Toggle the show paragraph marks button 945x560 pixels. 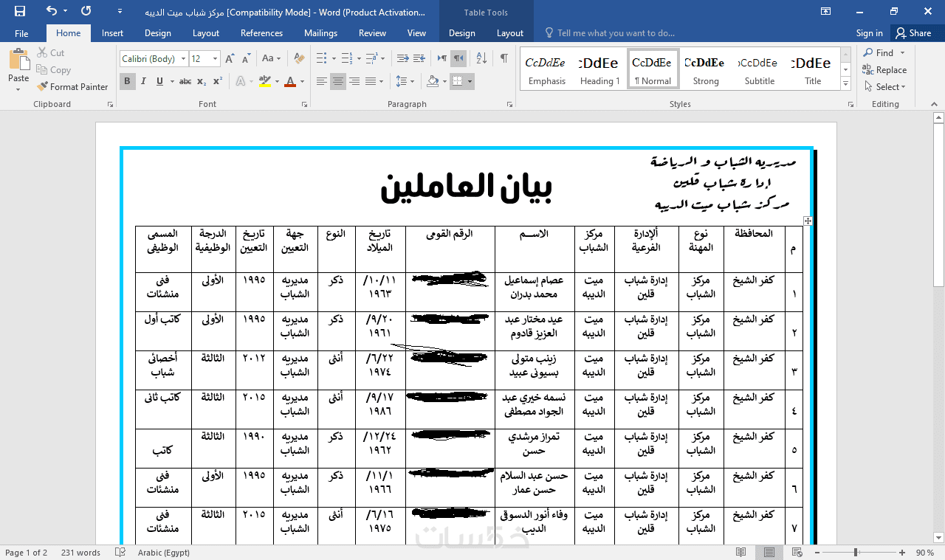tap(504, 58)
